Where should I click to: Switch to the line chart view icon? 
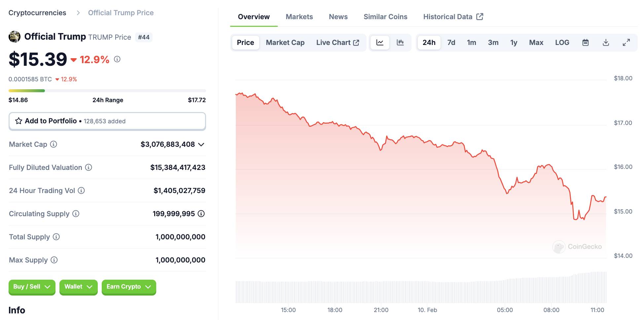[380, 43]
